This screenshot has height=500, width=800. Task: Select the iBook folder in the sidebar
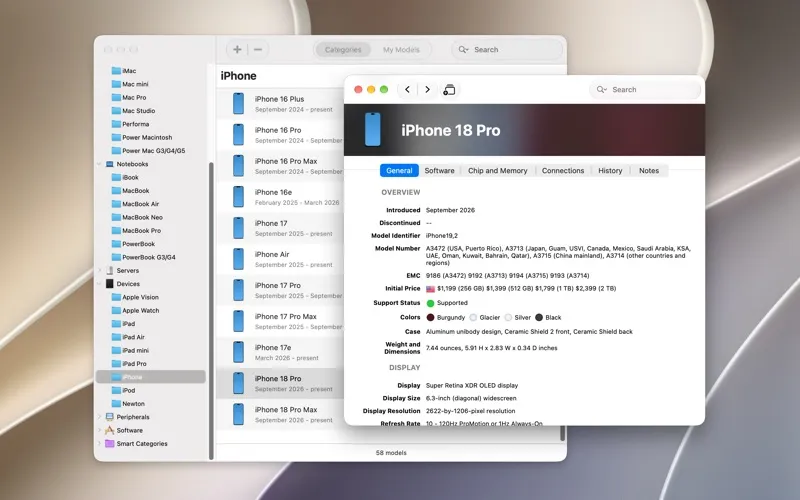tap(124, 177)
